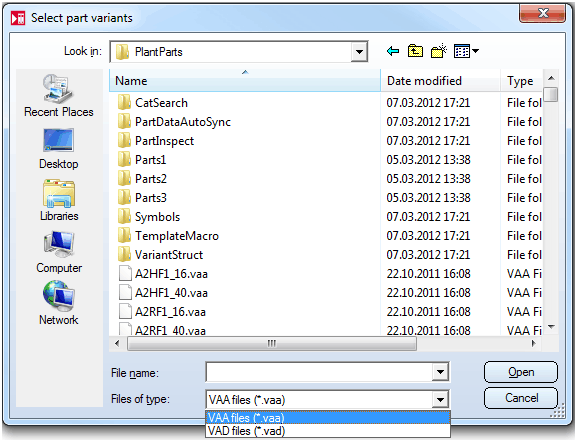Select Recent Places shortcut
The height and width of the screenshot is (441, 576).
click(x=59, y=96)
